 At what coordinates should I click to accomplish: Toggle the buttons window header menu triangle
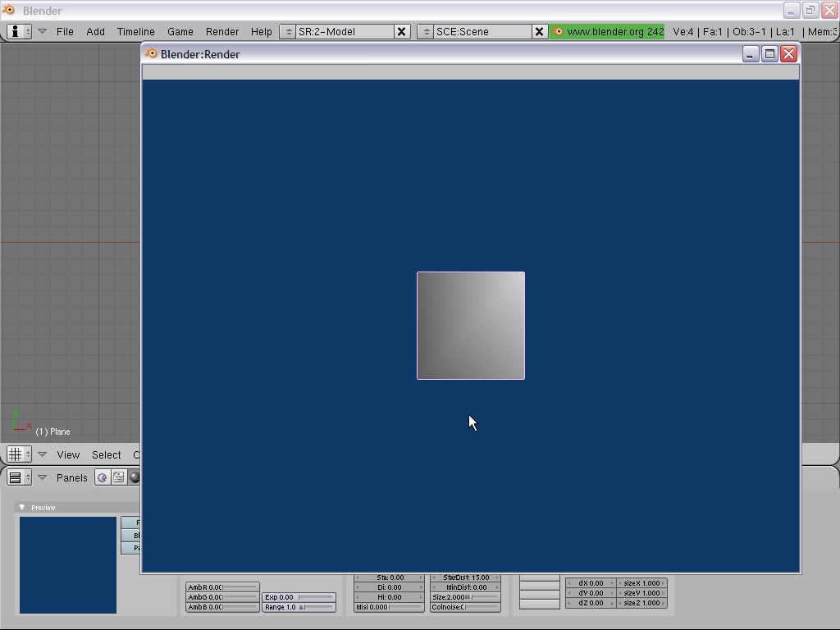pyautogui.click(x=42, y=477)
